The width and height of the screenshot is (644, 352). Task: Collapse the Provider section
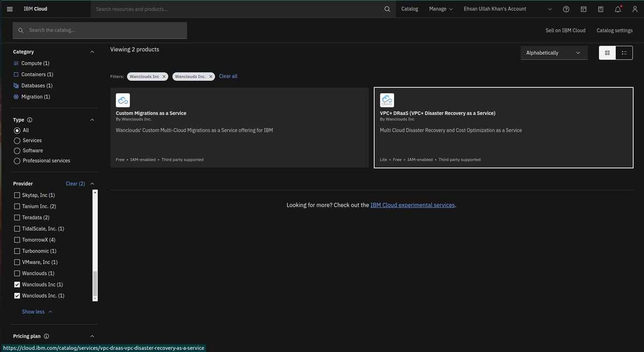(92, 184)
